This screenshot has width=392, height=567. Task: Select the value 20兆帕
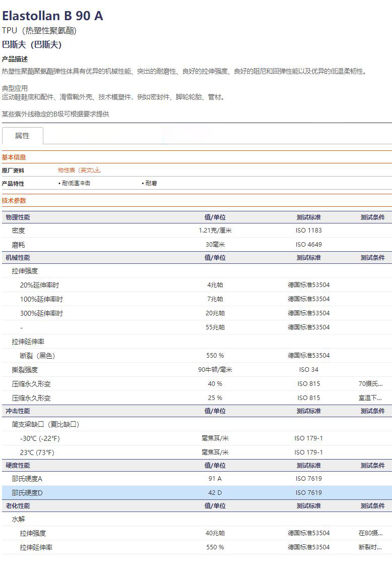(x=215, y=313)
